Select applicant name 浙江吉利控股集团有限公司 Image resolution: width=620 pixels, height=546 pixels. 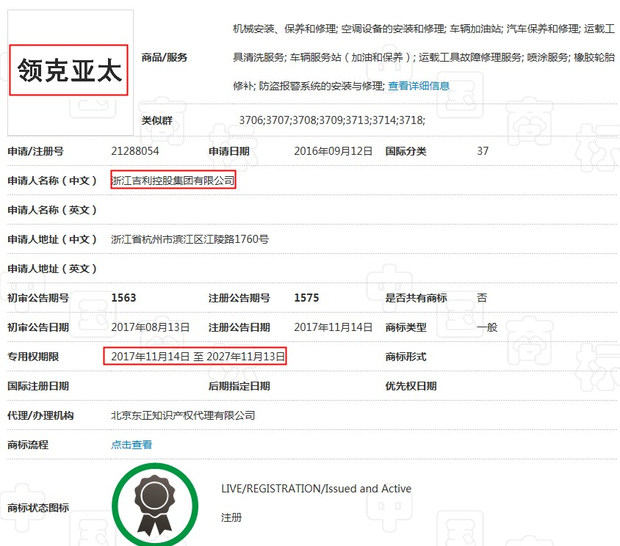click(x=173, y=181)
